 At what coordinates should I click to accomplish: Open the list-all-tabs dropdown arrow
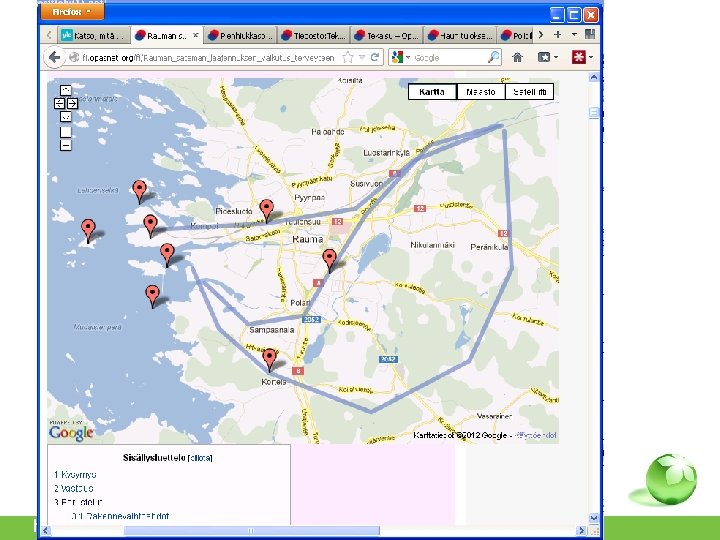[574, 34]
